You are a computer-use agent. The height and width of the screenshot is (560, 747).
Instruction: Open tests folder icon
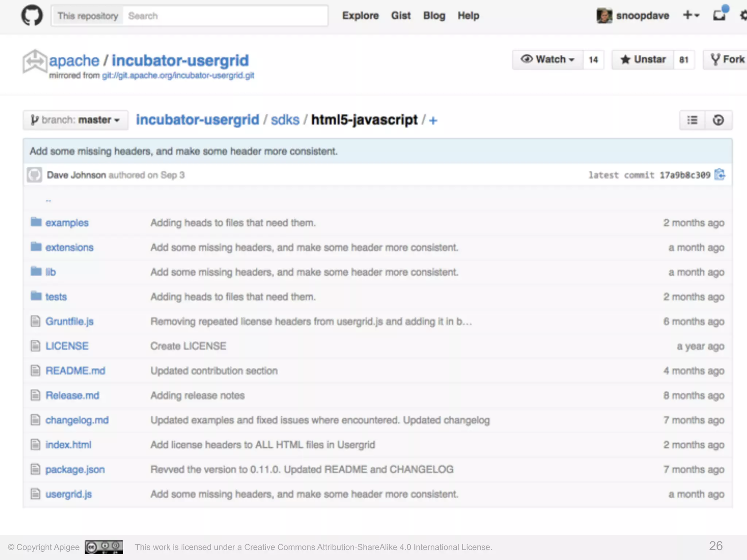[36, 296]
